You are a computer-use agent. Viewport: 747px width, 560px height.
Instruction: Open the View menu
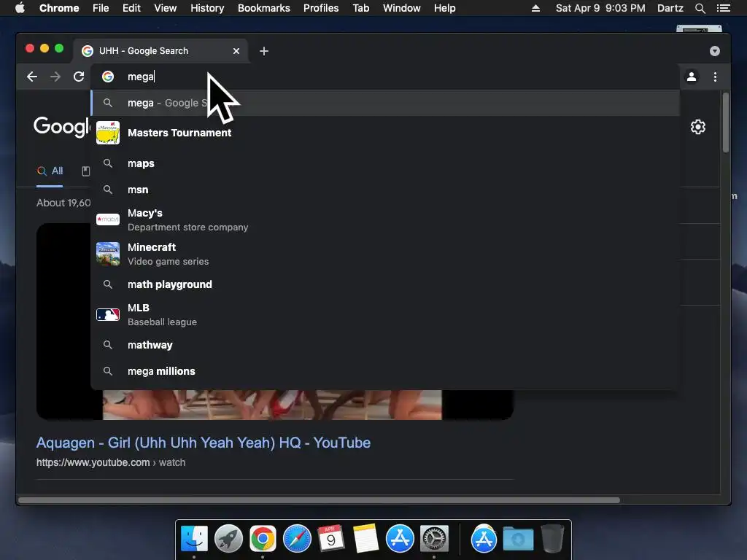point(166,8)
